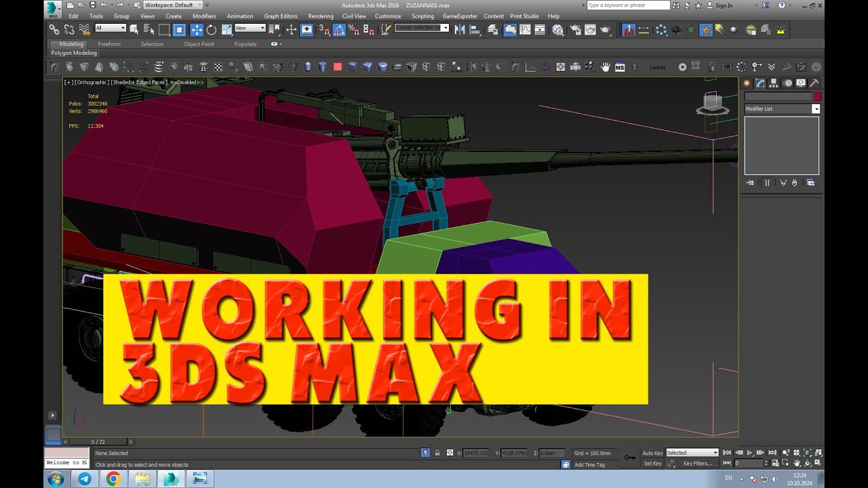Viewport: 868px width, 488px height.
Task: Click the hand icon in modeling toolbar
Action: pos(606,67)
